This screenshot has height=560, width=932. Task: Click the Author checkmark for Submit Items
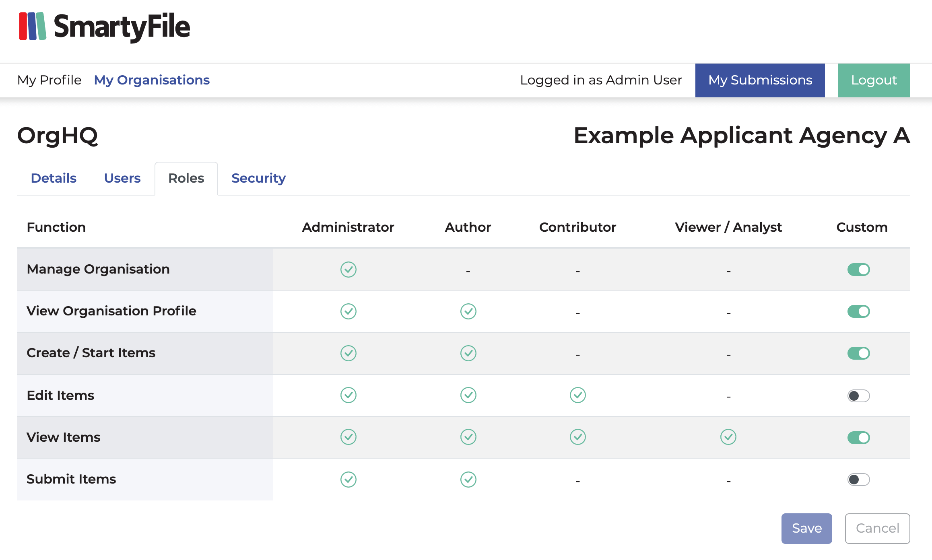coord(468,479)
